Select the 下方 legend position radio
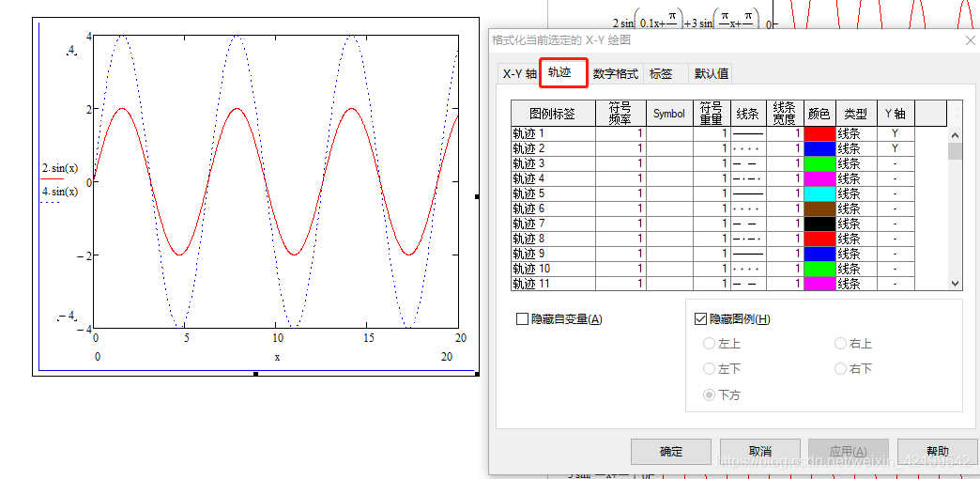This screenshot has width=980, height=479. coord(709,395)
